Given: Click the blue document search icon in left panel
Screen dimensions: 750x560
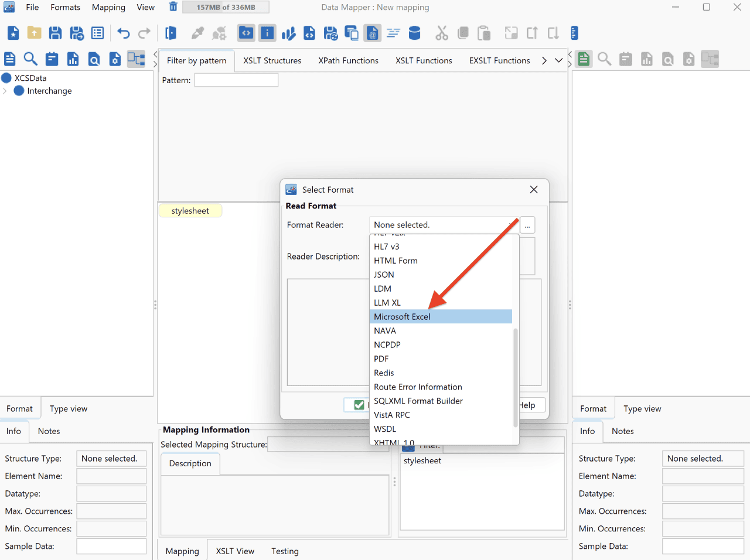Looking at the screenshot, I should pyautogui.click(x=94, y=59).
